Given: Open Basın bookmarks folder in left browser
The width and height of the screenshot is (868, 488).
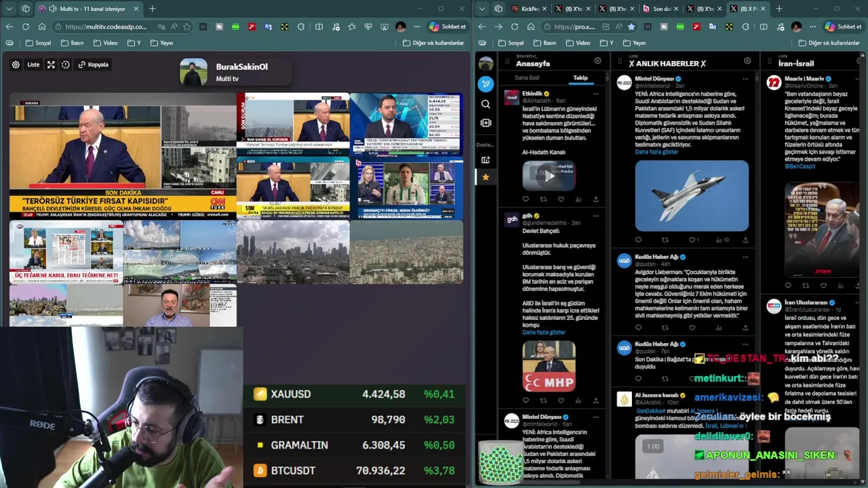Looking at the screenshot, I should coord(71,43).
